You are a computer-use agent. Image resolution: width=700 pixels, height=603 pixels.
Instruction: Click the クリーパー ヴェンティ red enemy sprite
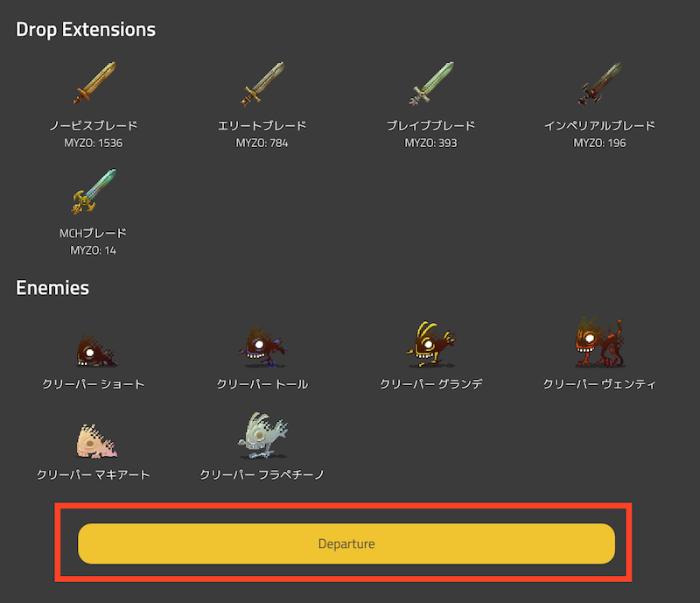pos(599,343)
